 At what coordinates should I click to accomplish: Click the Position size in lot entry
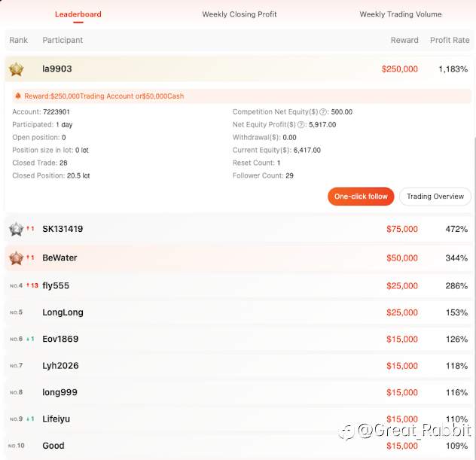click(x=50, y=151)
